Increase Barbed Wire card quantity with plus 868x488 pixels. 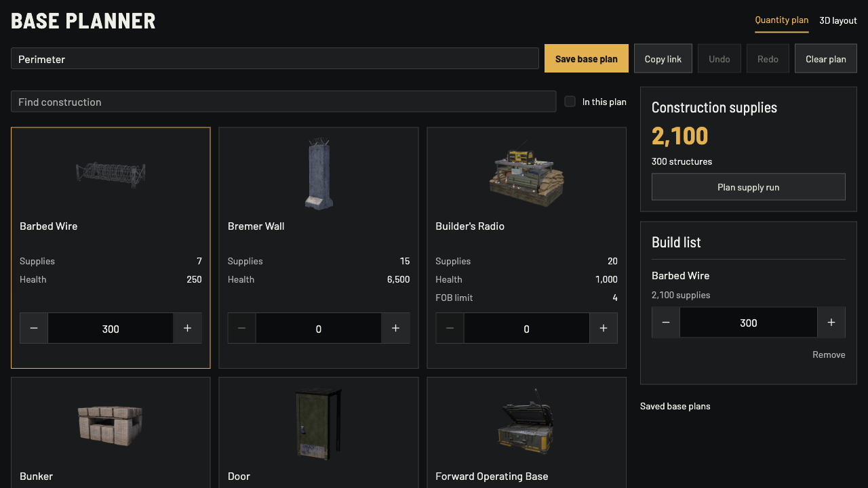(188, 329)
